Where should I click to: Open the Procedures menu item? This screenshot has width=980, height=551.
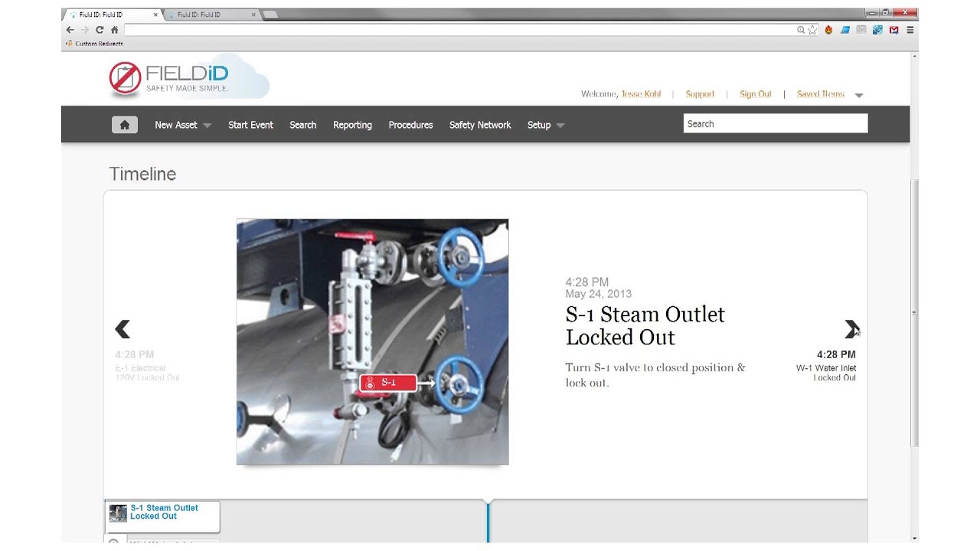[410, 125]
